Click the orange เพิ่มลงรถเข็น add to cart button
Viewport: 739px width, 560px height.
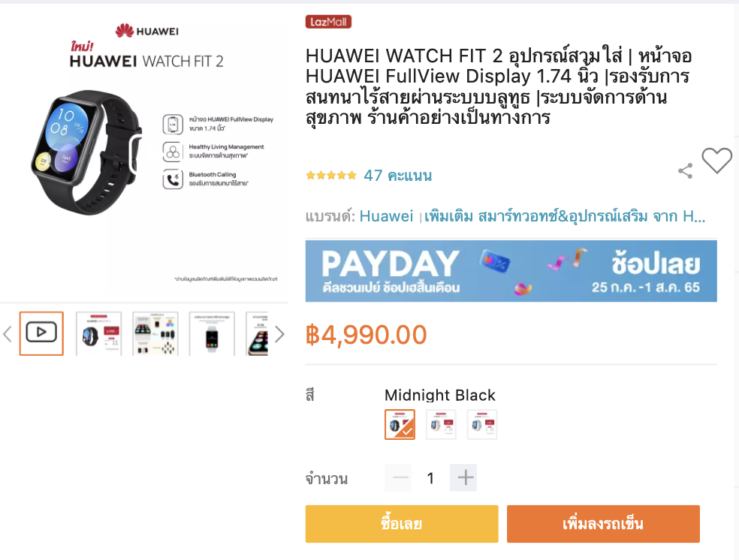(x=603, y=524)
